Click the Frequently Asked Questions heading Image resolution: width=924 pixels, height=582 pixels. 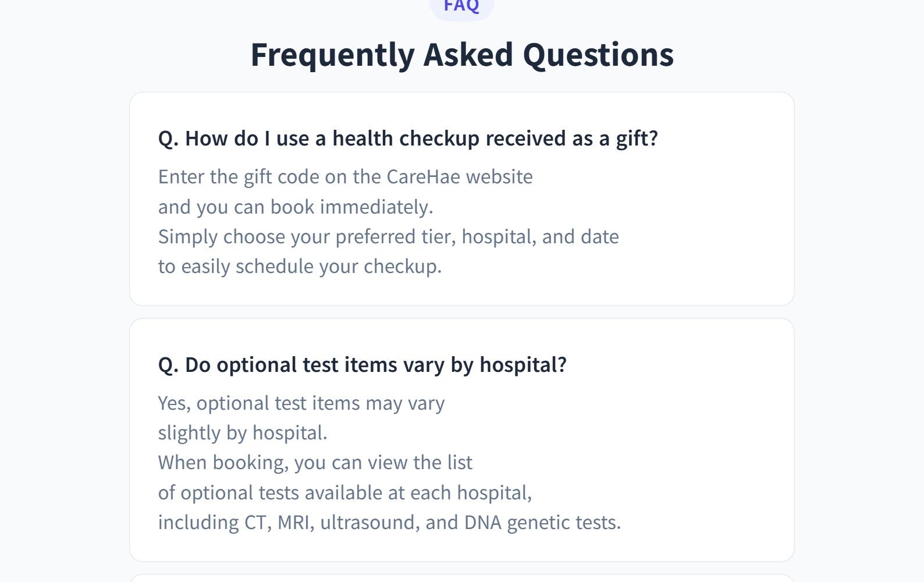(x=461, y=55)
